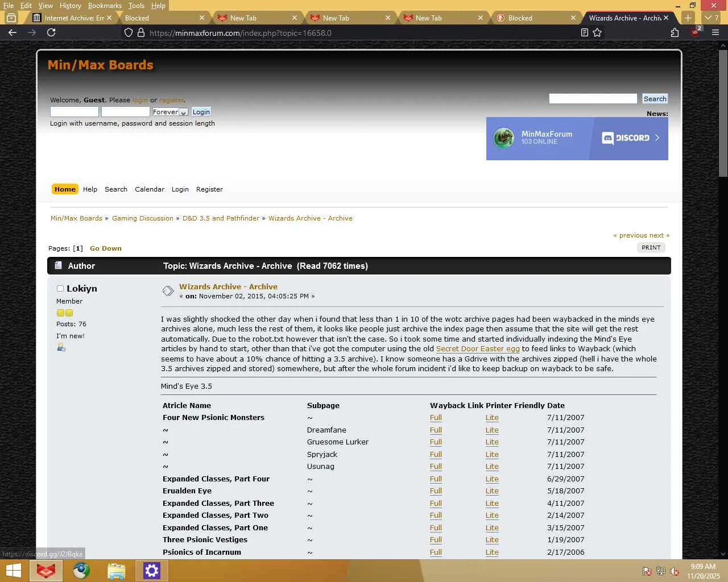This screenshot has height=582, width=728.
Task: Click the PRINT button
Action: pos(651,248)
